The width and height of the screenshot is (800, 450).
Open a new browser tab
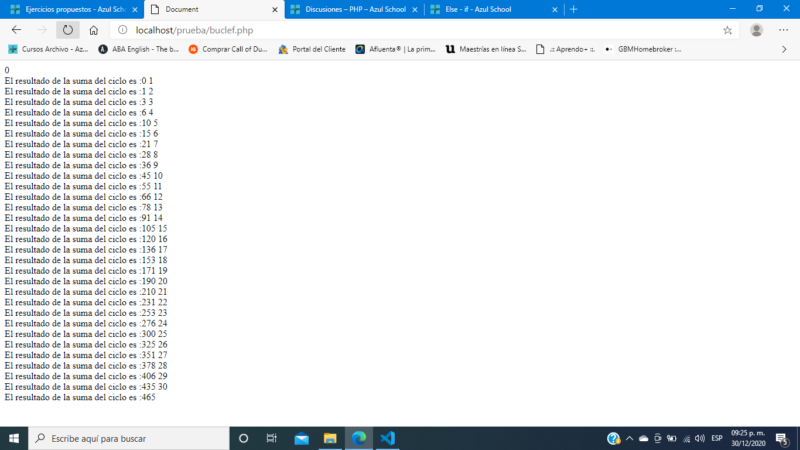click(x=573, y=9)
